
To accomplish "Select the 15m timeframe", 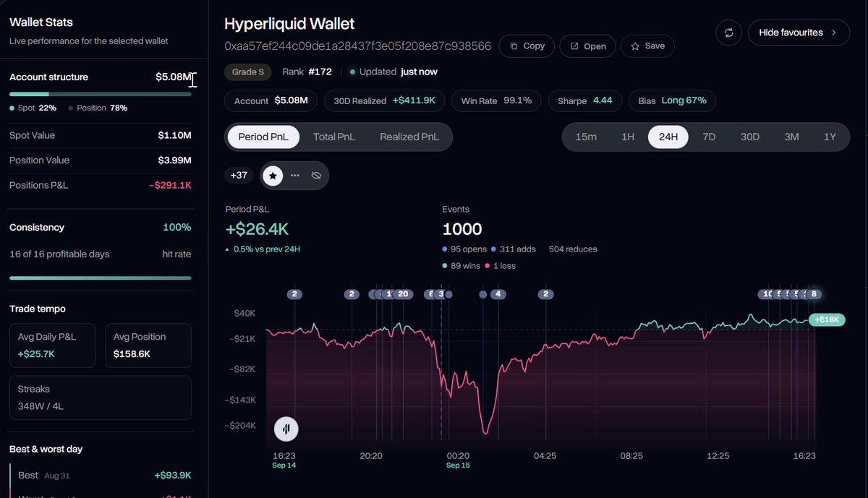I will coord(586,137).
